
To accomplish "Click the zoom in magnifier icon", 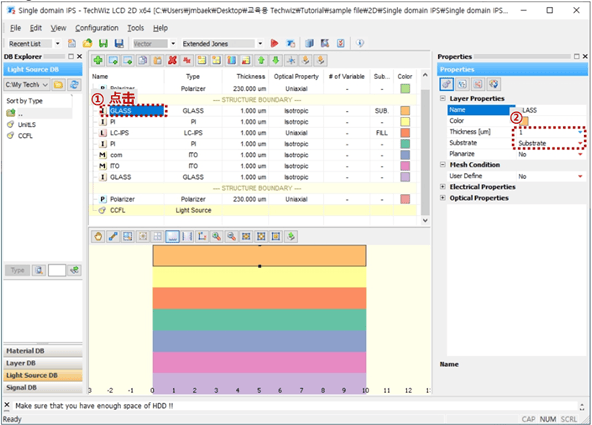I will click(x=216, y=237).
